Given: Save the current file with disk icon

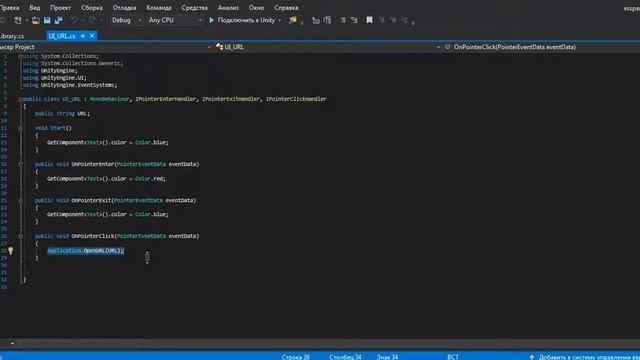Looking at the screenshot, I should (47, 20).
